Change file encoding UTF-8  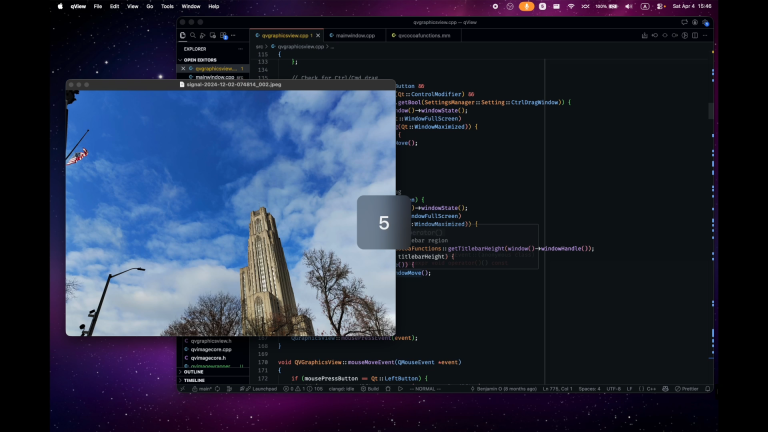(614, 389)
